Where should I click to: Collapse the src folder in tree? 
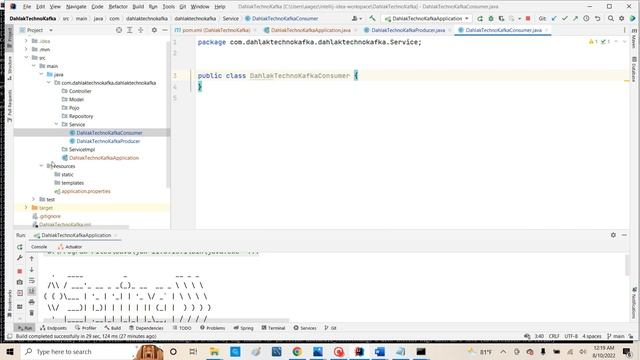click(27, 58)
